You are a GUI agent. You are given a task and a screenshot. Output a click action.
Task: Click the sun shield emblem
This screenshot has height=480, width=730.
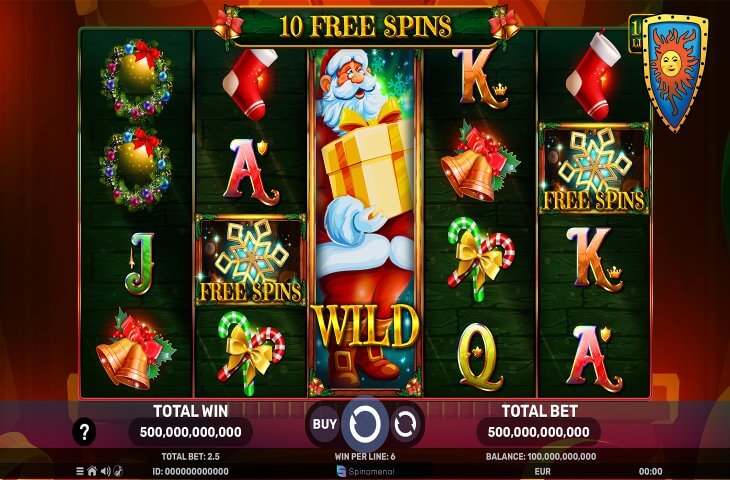coord(673,72)
